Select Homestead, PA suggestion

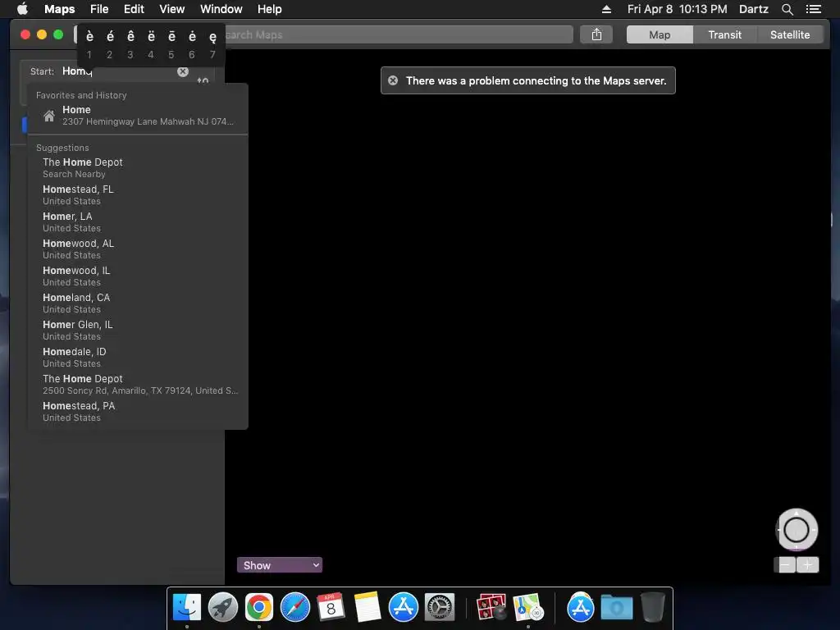coord(138,412)
